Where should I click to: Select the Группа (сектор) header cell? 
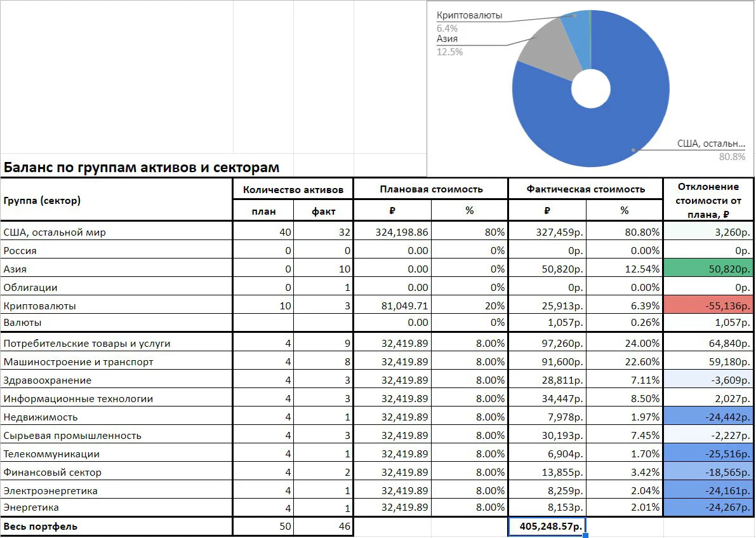(116, 199)
